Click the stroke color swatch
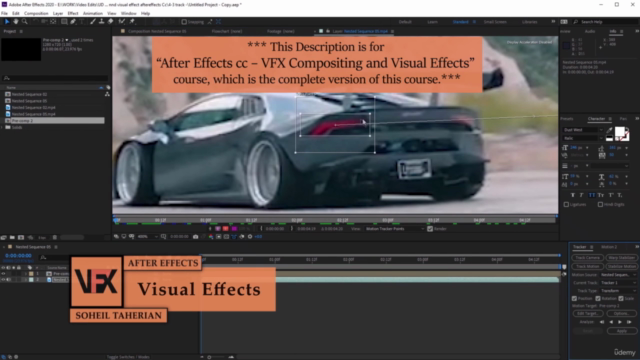The height and width of the screenshot is (360, 640). tap(625, 137)
